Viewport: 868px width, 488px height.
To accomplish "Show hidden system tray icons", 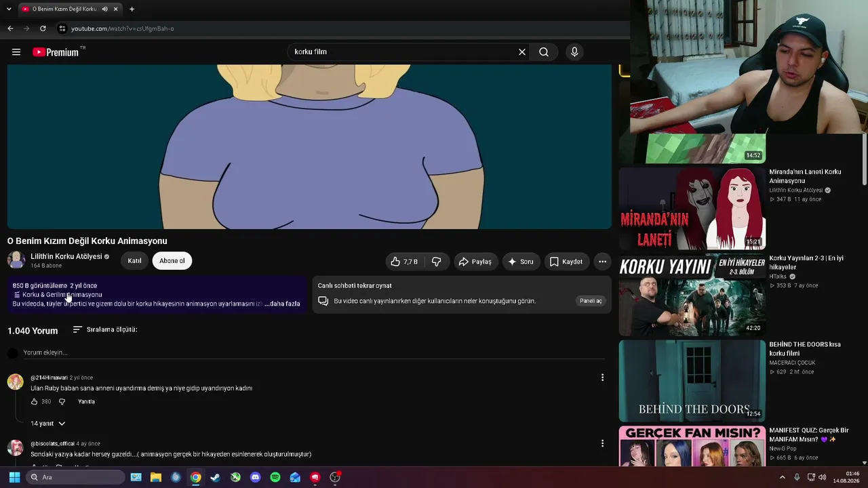I will tap(782, 477).
